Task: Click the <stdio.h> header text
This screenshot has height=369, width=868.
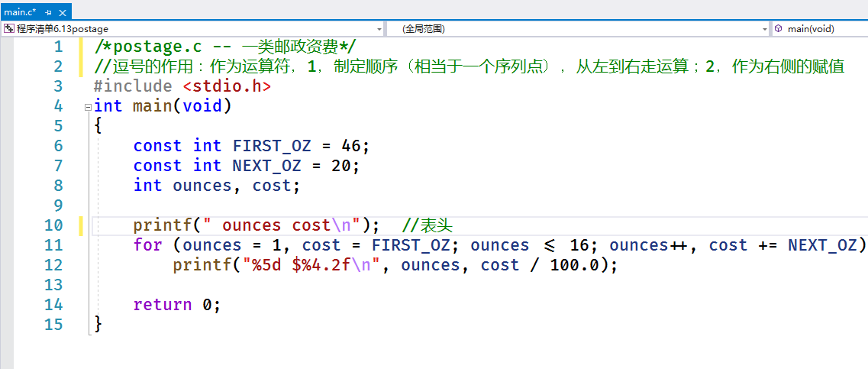Action: click(227, 86)
